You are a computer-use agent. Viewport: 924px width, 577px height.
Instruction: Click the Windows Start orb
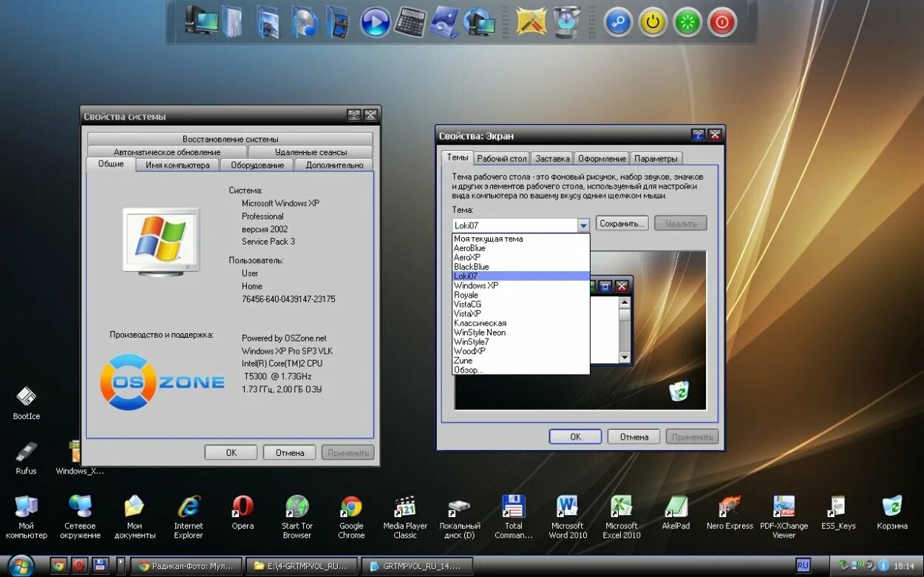(21, 566)
